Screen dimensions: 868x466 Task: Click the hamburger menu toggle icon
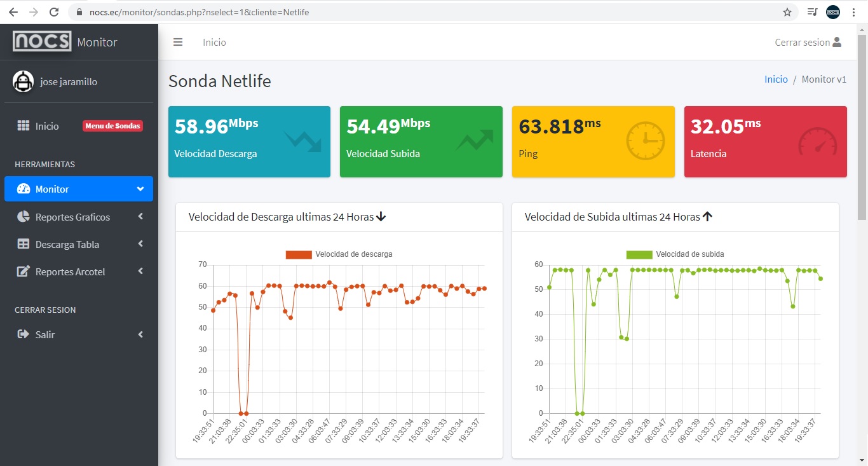(x=178, y=42)
